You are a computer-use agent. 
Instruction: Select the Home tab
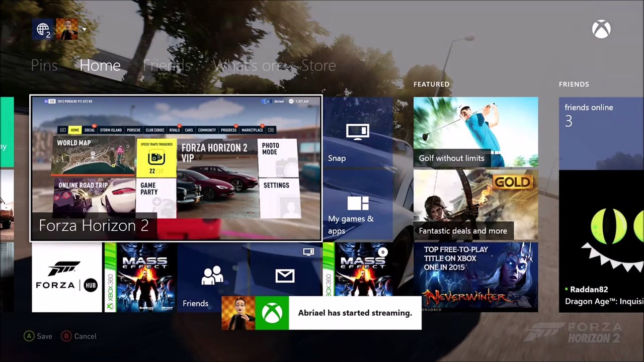[x=100, y=65]
